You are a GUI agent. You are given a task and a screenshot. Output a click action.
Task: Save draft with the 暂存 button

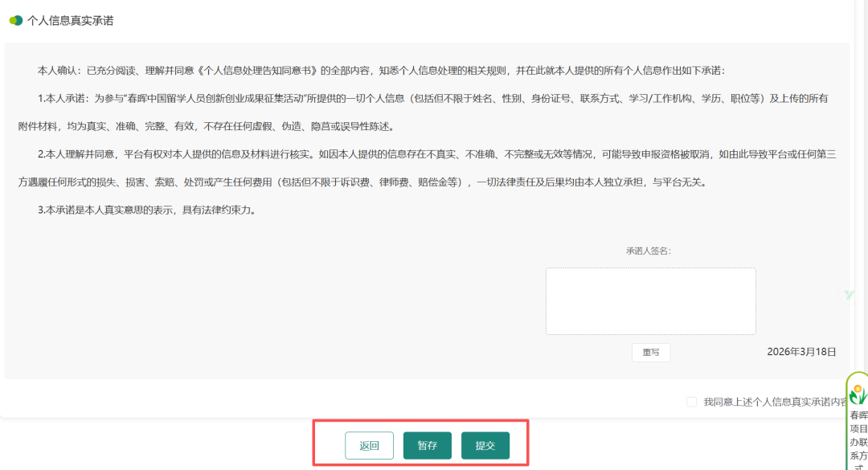click(x=427, y=446)
